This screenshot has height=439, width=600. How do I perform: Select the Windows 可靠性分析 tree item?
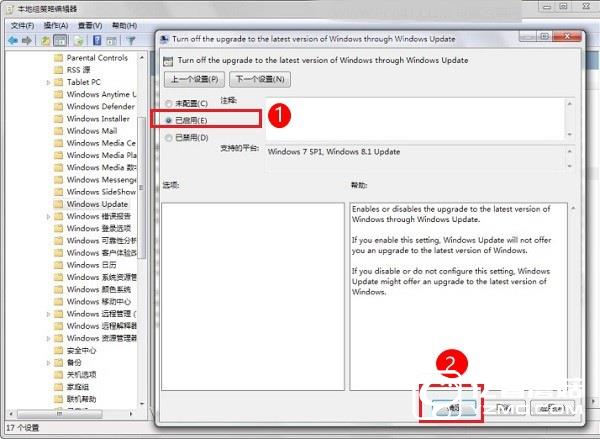101,241
